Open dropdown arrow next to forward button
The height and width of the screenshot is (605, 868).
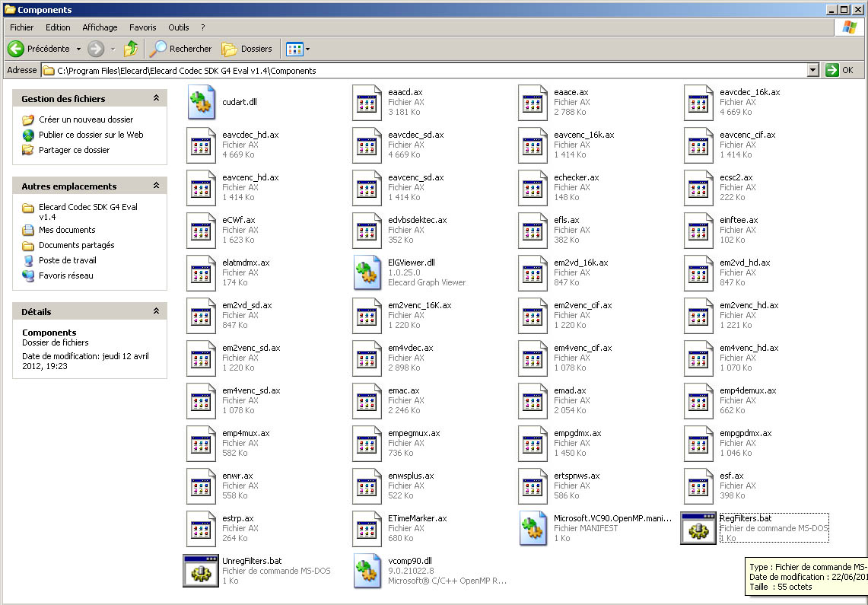click(113, 49)
